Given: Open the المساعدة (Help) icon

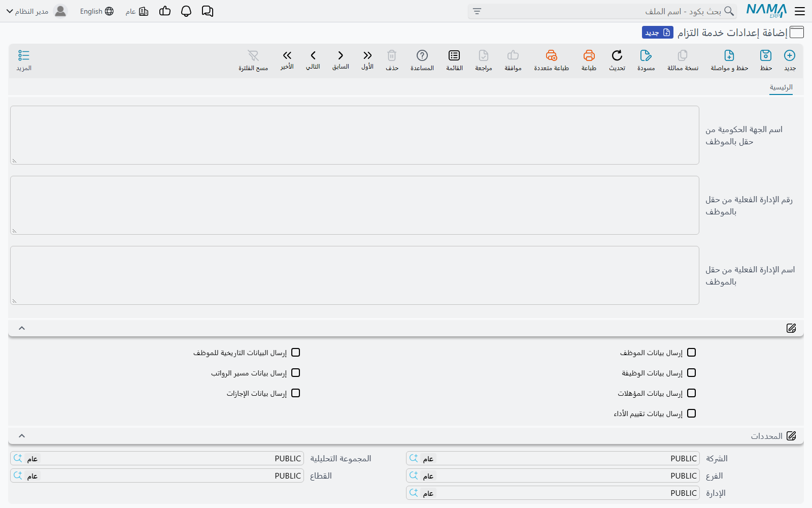Looking at the screenshot, I should click(x=422, y=56).
